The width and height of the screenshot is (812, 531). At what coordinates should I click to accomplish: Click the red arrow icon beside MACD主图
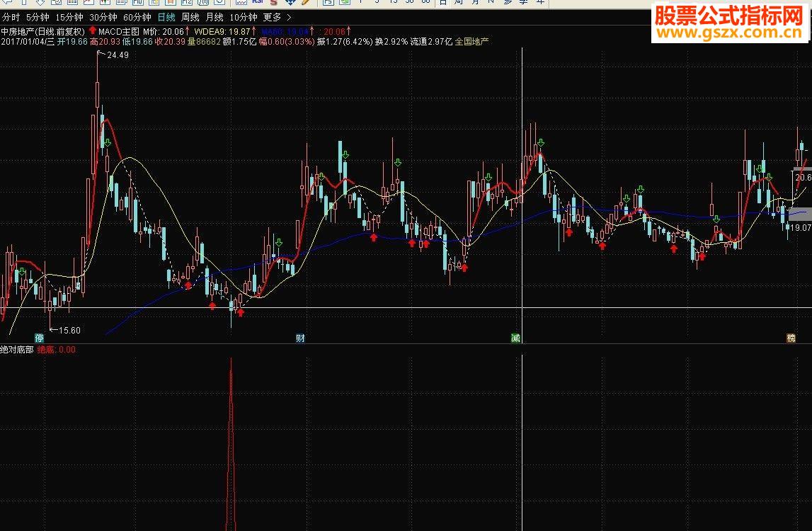point(93,30)
